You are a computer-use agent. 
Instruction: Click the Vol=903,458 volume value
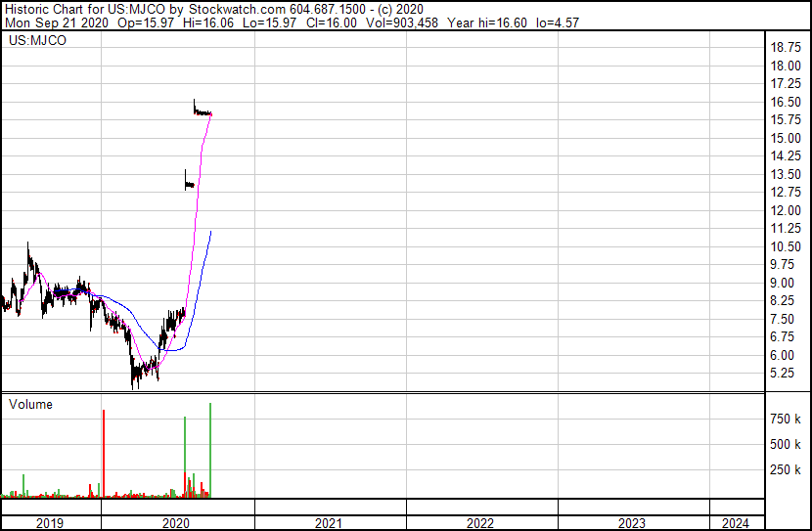click(x=402, y=22)
